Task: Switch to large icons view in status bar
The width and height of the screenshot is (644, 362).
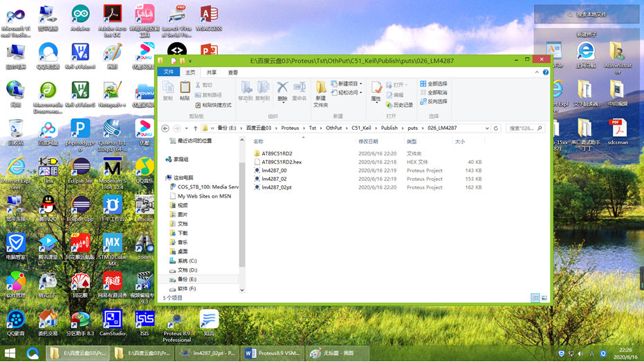Action: 544,298
